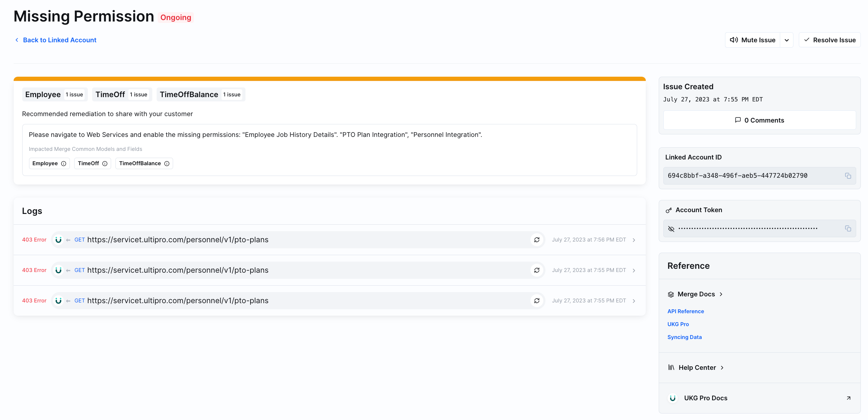The width and height of the screenshot is (868, 420).
Task: Click the Resolve Issue button
Action: pyautogui.click(x=830, y=40)
